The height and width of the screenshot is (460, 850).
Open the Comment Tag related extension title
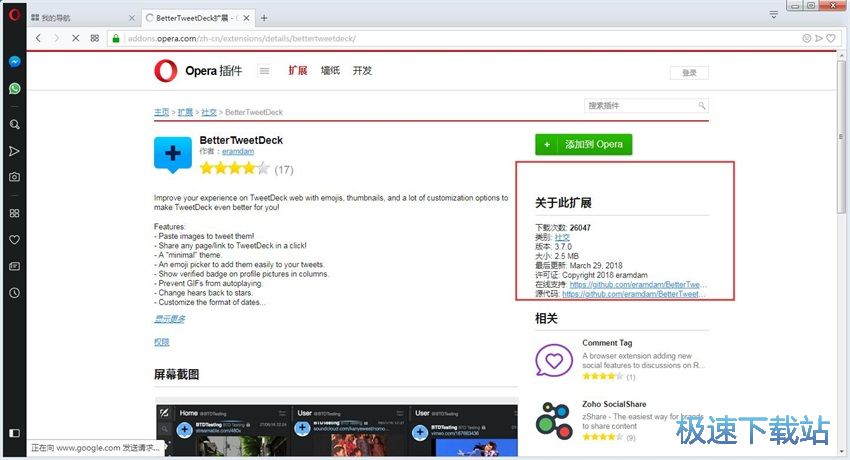(607, 343)
